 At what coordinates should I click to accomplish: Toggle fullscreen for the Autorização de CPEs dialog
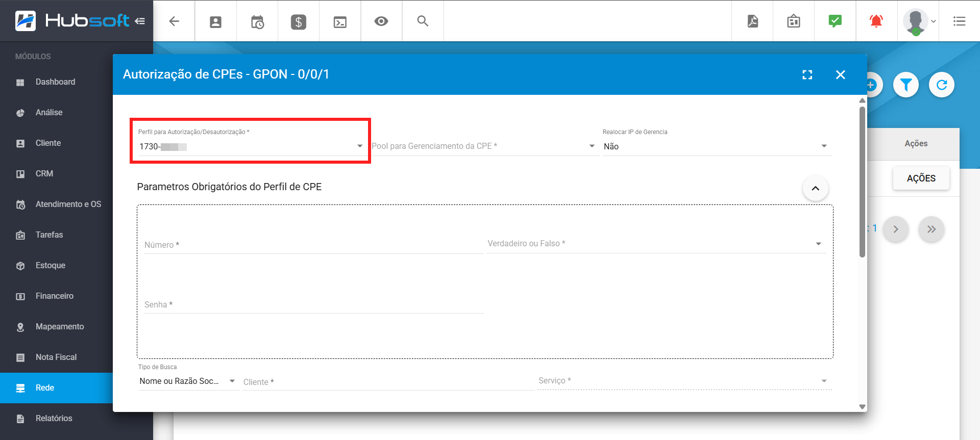807,75
